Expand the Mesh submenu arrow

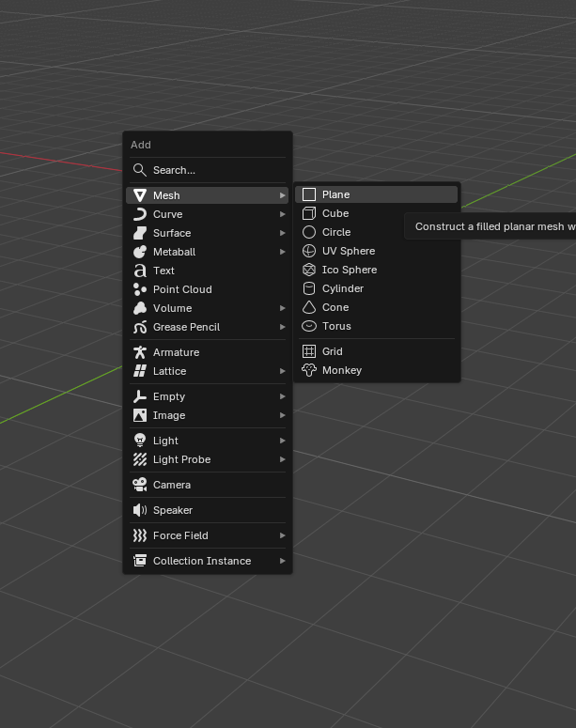pos(283,195)
